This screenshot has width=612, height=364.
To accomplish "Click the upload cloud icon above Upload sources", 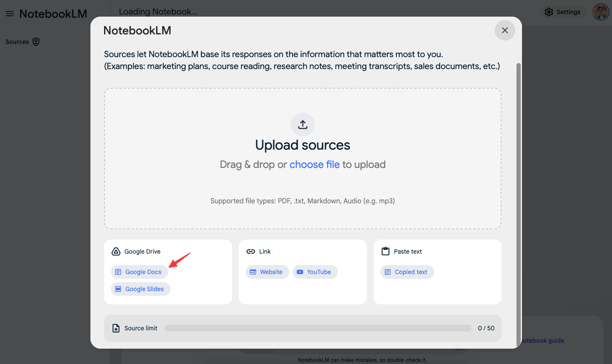I will pos(302,124).
